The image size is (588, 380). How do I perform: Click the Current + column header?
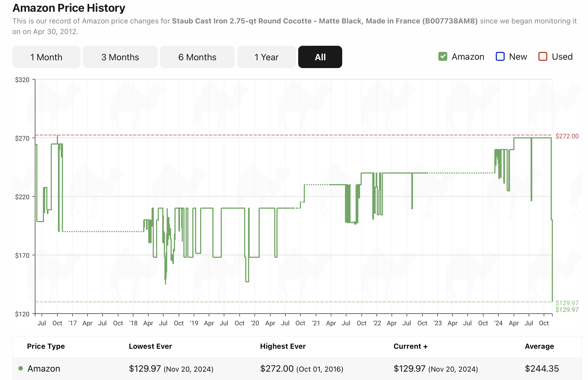pyautogui.click(x=410, y=346)
